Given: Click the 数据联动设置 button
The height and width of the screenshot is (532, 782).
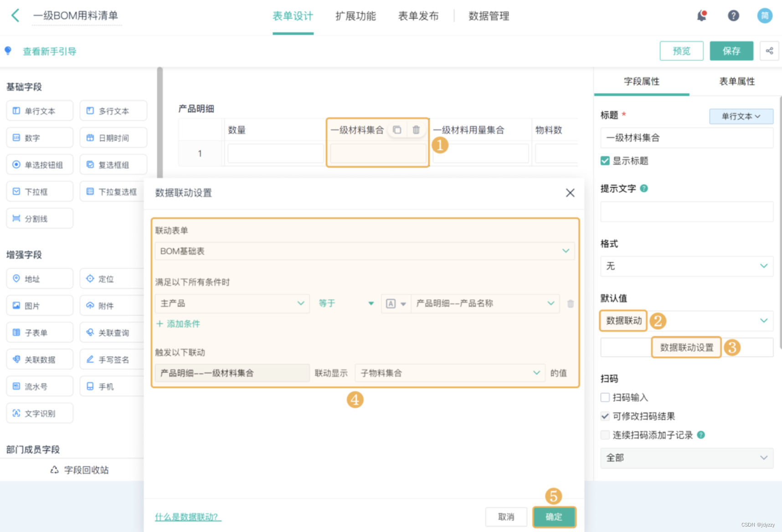Looking at the screenshot, I should 687,348.
